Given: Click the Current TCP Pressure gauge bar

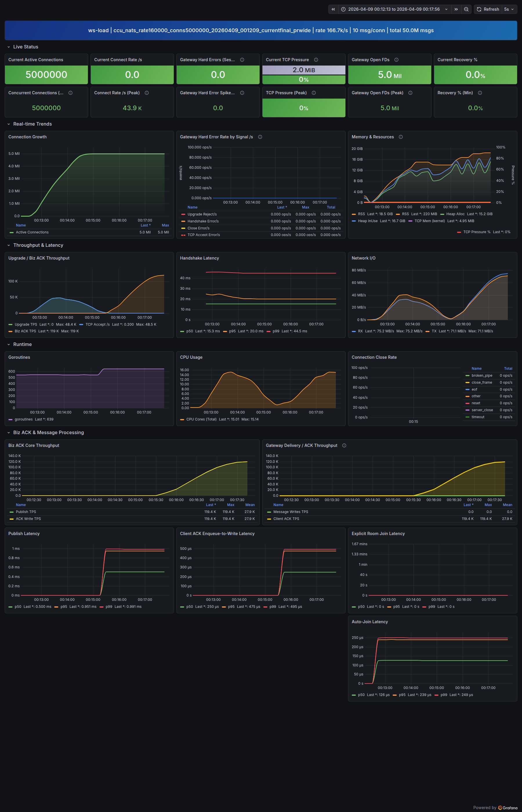Looking at the screenshot, I should (x=304, y=70).
